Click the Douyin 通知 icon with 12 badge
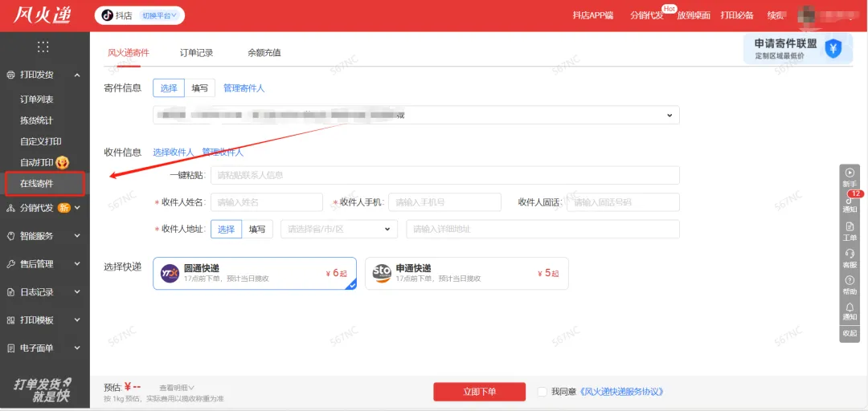 (850, 201)
